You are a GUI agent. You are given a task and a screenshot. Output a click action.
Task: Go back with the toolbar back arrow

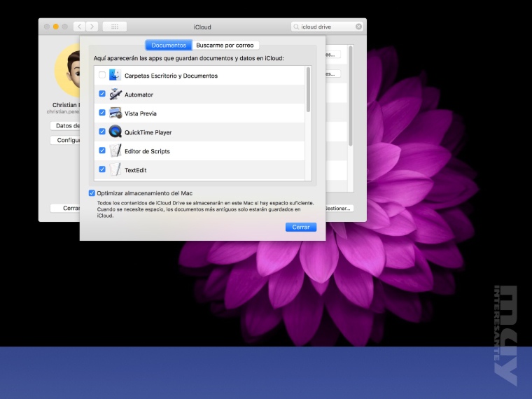click(79, 27)
